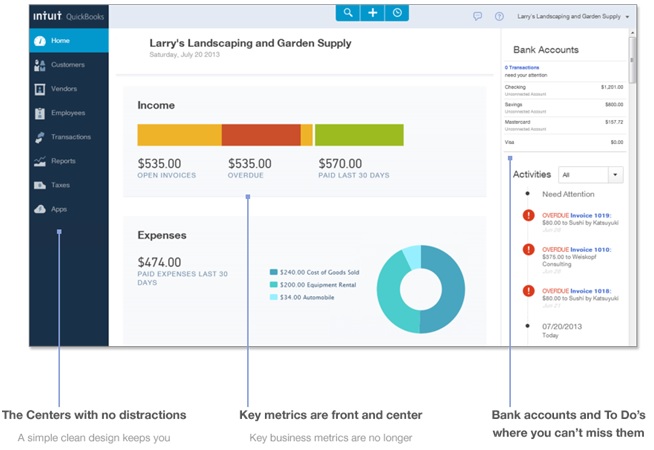654x450 pixels.
Task: Click the Intuit QuickBooks logo
Action: click(69, 16)
